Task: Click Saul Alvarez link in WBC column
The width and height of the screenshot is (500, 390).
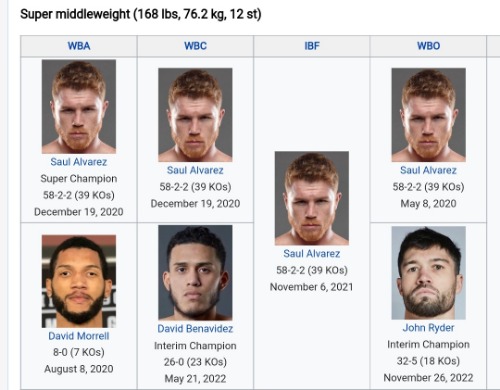Action: [x=195, y=170]
